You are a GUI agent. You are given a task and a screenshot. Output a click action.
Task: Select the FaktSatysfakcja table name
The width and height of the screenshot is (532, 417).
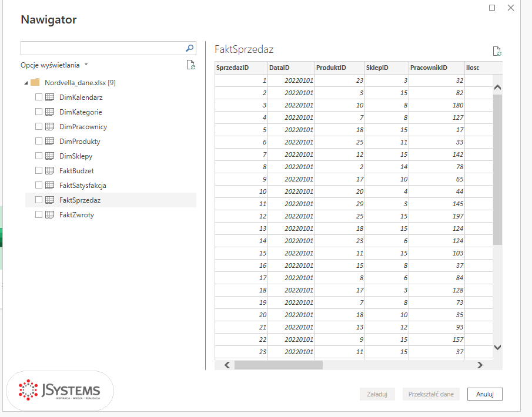[83, 185]
